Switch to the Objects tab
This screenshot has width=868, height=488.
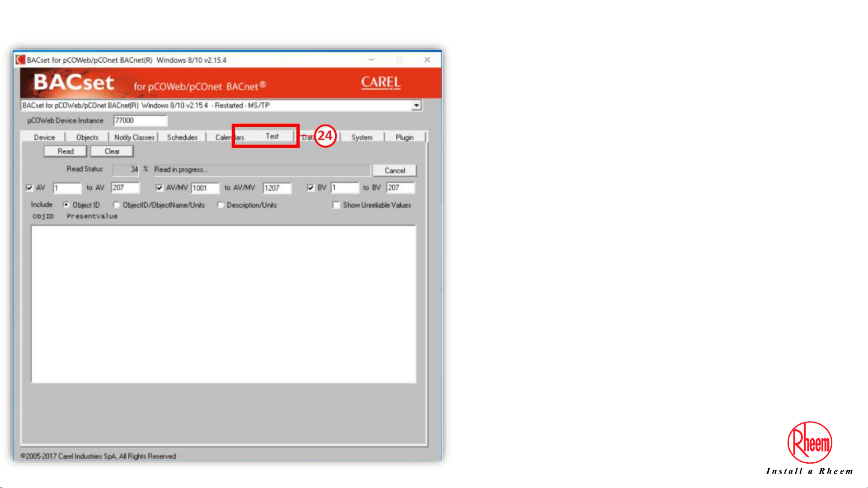(x=87, y=137)
